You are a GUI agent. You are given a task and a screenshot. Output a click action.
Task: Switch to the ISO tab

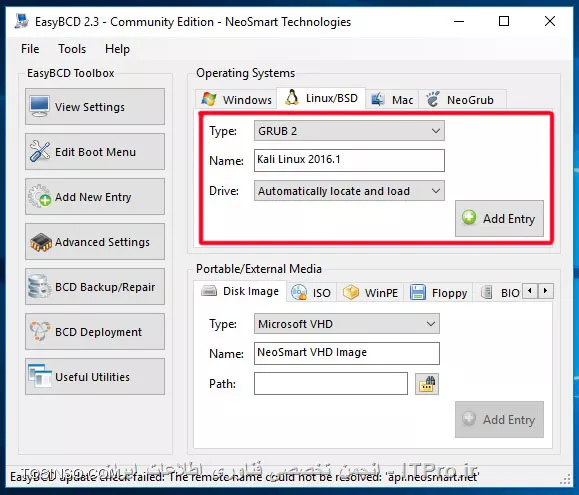311,293
